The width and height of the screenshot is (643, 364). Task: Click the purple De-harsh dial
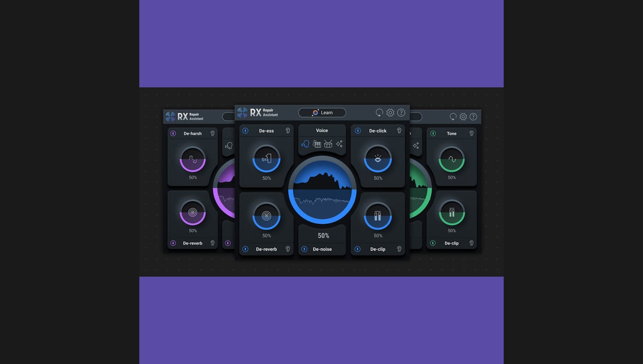[x=192, y=159]
